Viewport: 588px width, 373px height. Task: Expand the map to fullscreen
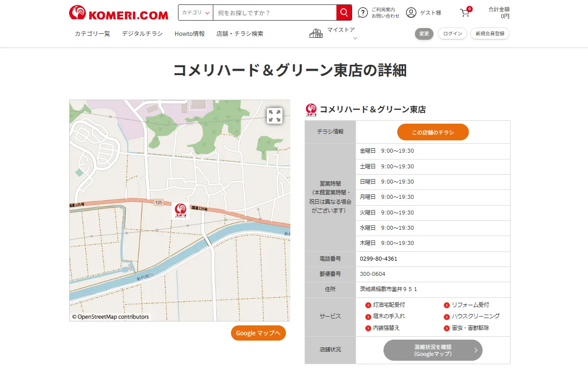point(275,116)
